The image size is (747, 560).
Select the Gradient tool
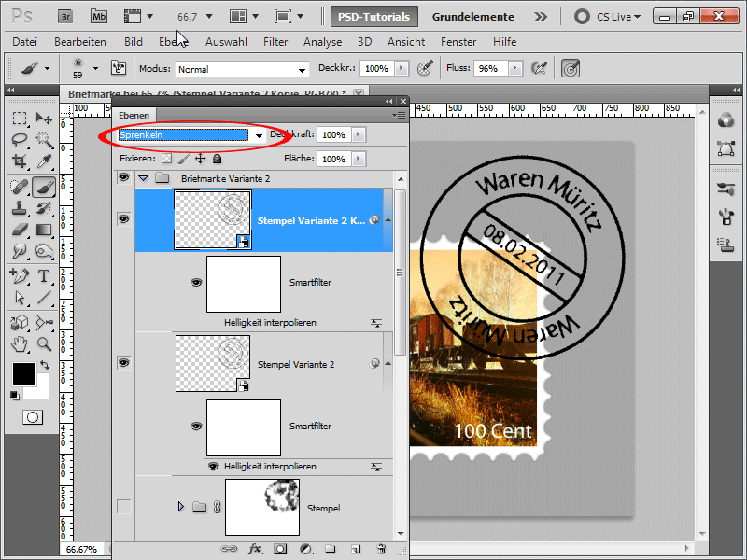pyautogui.click(x=44, y=230)
